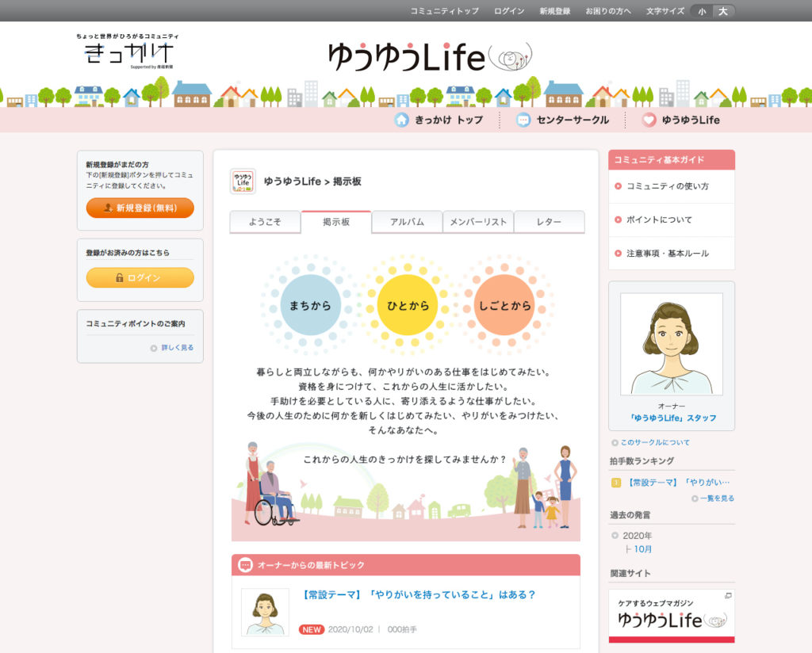
Task: Click 一覧を見る under ranking
Action: point(717,498)
